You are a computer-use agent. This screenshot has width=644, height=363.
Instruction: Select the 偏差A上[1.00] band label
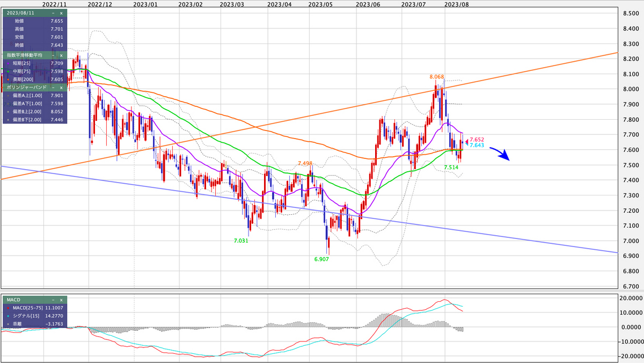(x=27, y=96)
